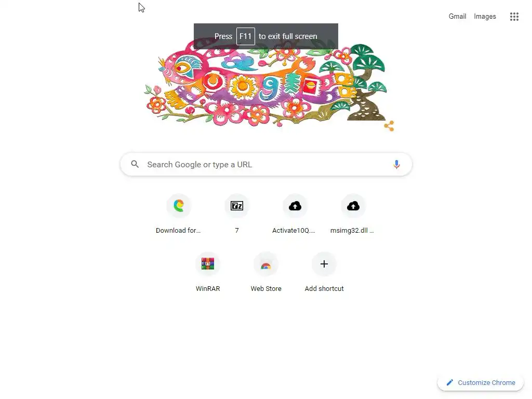Share the Google Doodle via share icon
This screenshot has width=532, height=399.
click(389, 126)
